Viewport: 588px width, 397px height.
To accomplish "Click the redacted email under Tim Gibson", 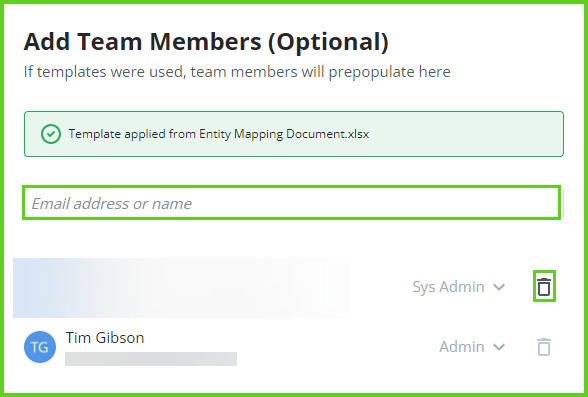I will point(151,359).
